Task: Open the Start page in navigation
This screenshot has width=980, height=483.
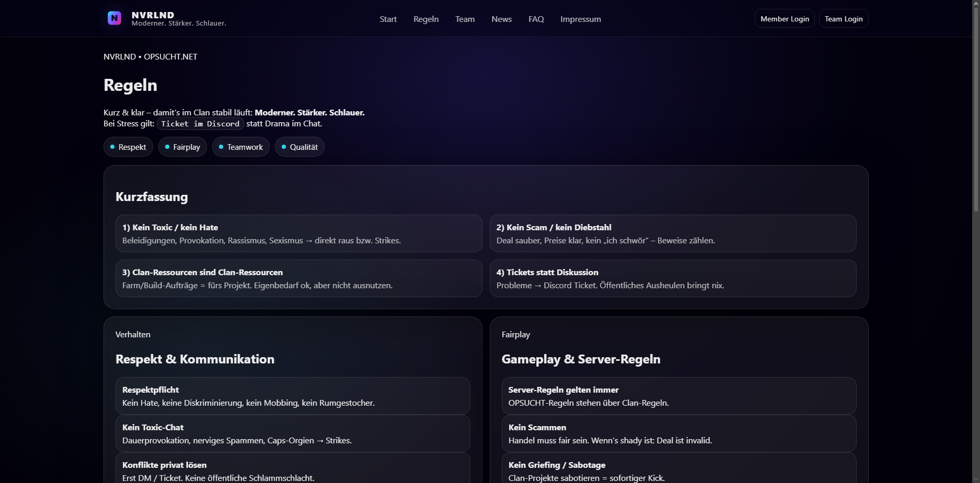Action: pos(388,19)
